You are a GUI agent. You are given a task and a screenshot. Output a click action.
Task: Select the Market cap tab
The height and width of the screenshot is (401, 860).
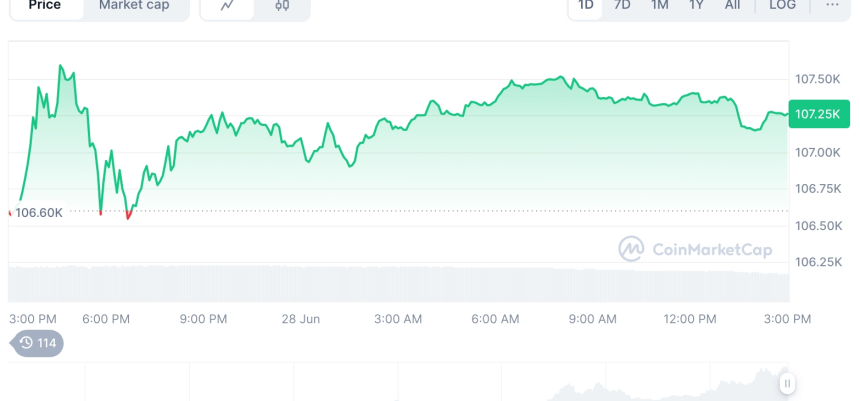(134, 5)
